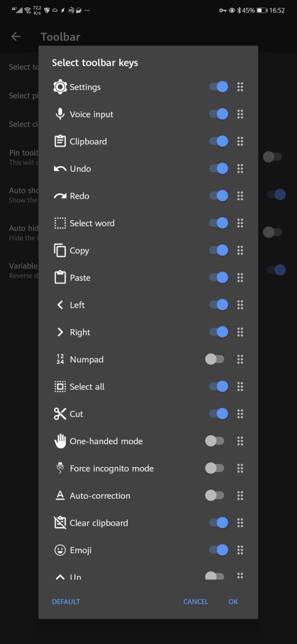297x644 pixels.
Task: Click the back arrow on the Toolbar screen
Action: point(16,36)
